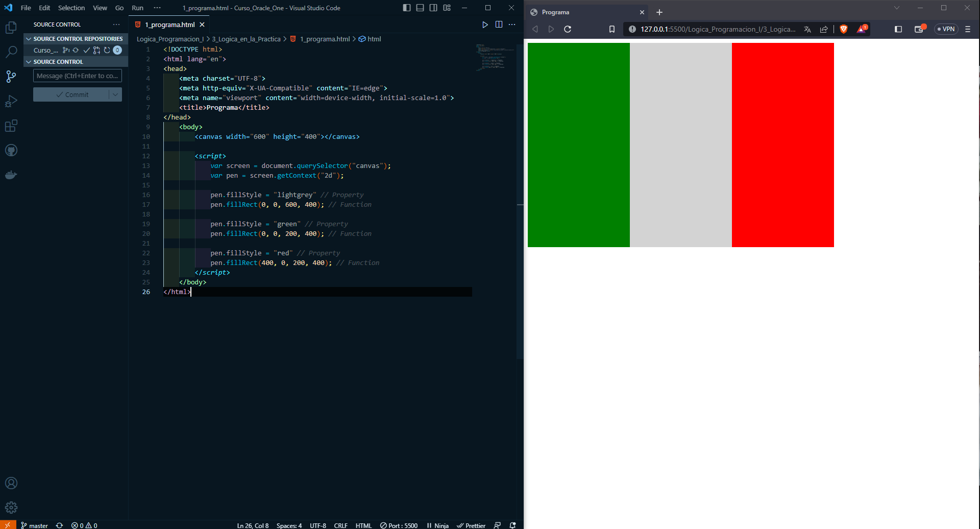
Task: Open the CRLF end-of-line selector
Action: point(340,525)
